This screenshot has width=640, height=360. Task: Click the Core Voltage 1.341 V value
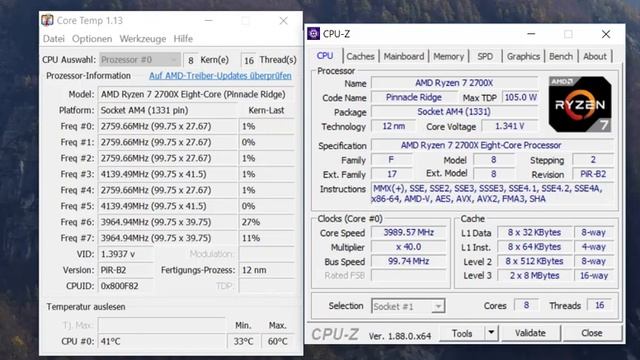point(509,126)
